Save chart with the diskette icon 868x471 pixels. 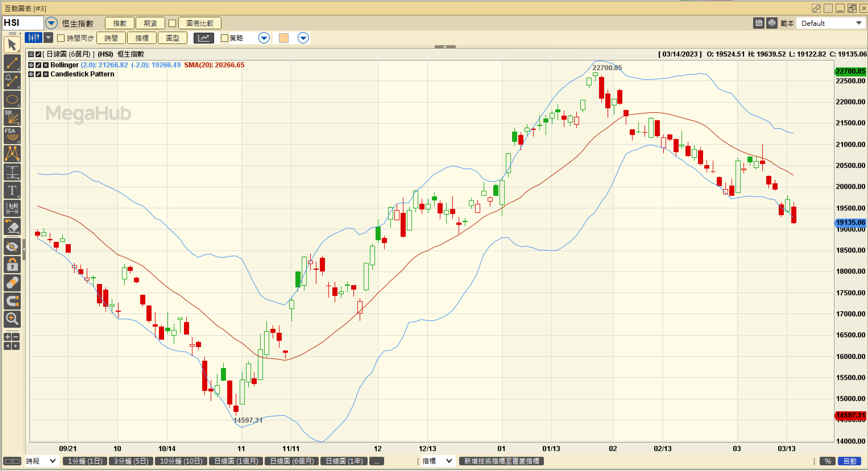point(759,23)
